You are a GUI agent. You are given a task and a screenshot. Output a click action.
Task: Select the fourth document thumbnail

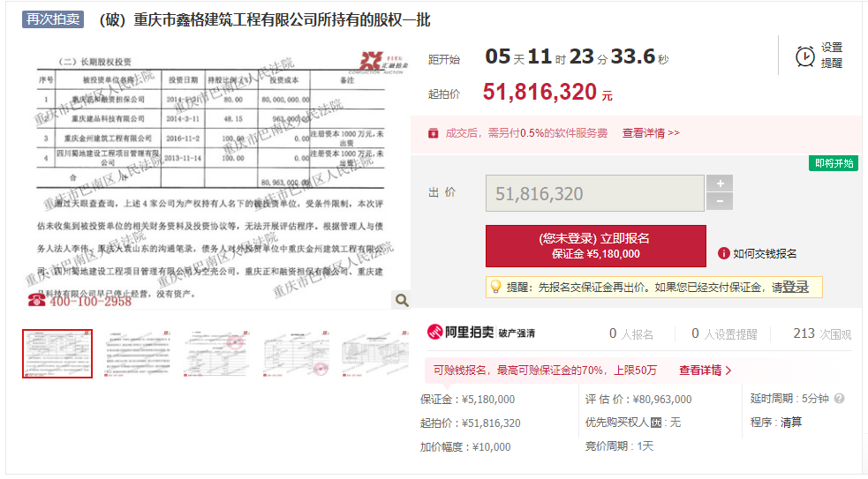point(296,354)
